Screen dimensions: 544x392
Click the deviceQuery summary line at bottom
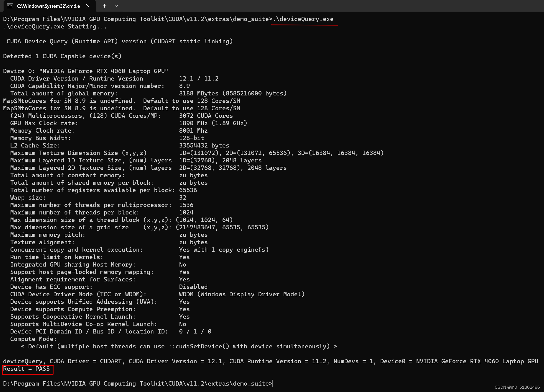[269, 361]
